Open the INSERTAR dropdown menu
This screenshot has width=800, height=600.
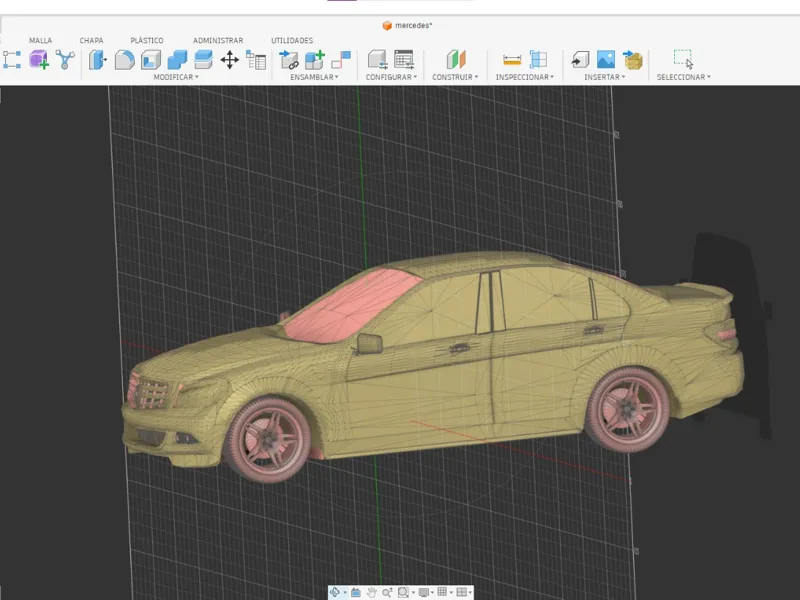605,77
